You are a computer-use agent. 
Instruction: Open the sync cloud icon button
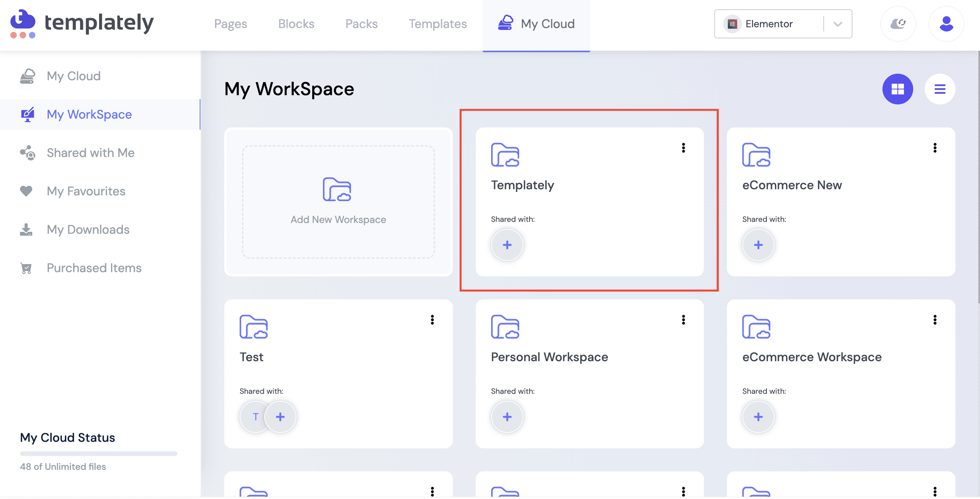click(x=898, y=24)
